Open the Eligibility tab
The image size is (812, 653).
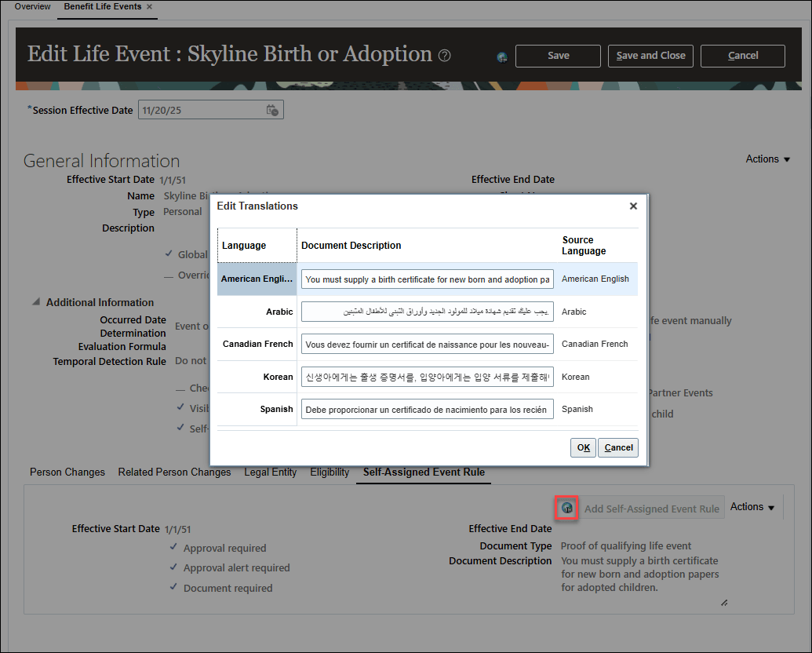click(x=329, y=472)
